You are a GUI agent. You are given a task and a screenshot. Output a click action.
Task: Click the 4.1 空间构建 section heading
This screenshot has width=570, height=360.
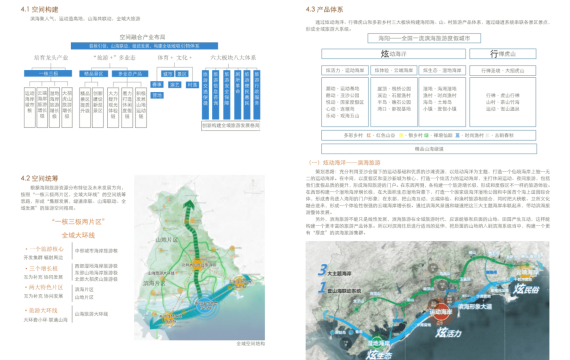39,9
